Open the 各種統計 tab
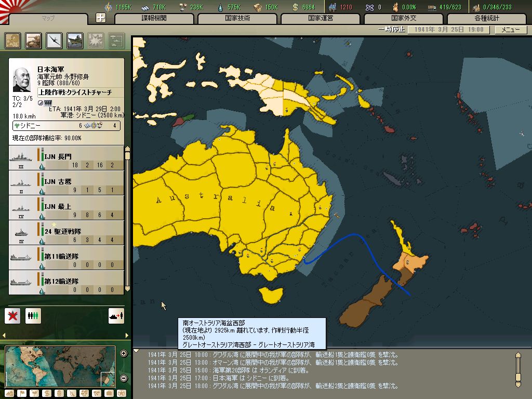The height and width of the screenshot is (399, 532). coord(487,18)
